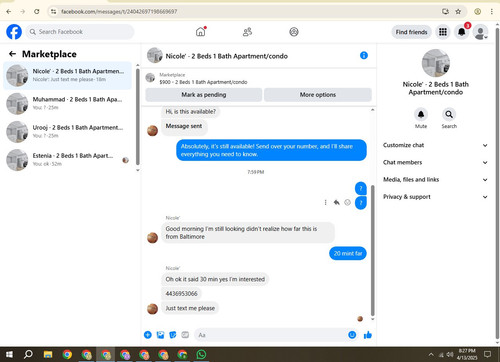This screenshot has width=500, height=362.
Task: Open Windows notification center icon
Action: click(x=488, y=354)
